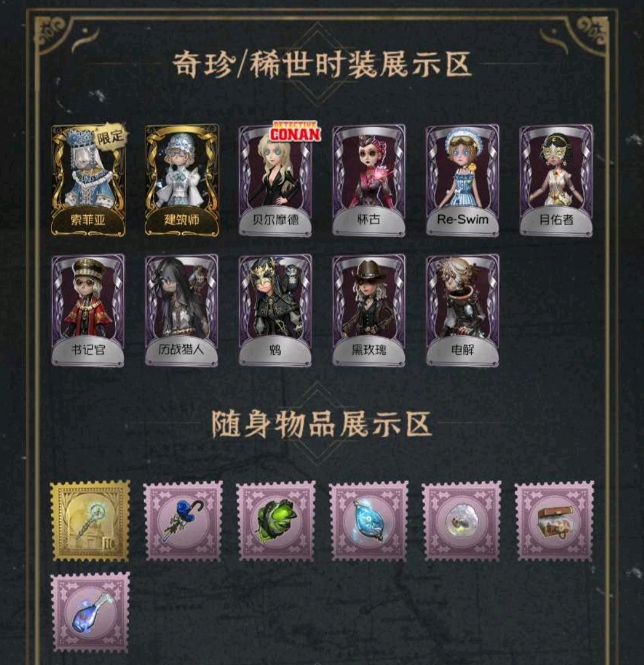Open the 电解 costume card
Image resolution: width=644 pixels, height=665 pixels.
point(463,310)
